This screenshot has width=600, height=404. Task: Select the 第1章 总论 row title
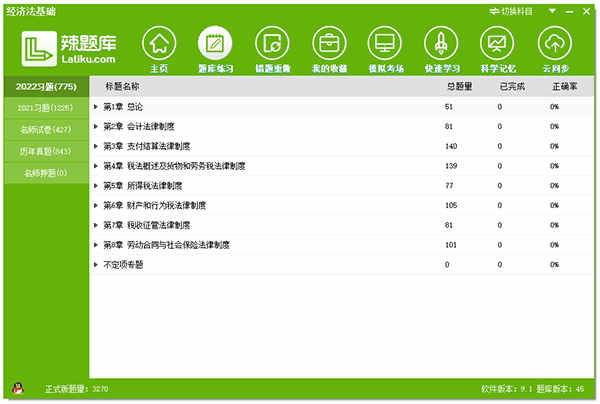click(123, 107)
